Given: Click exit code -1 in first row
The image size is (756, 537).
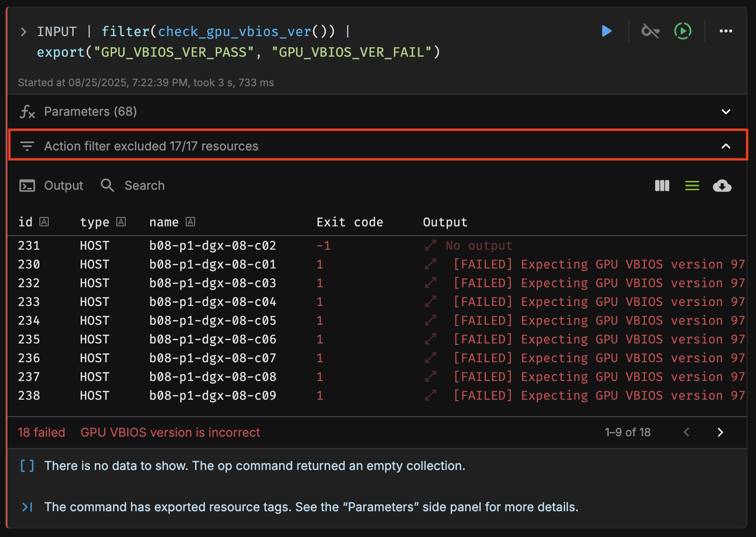Looking at the screenshot, I should 324,246.
